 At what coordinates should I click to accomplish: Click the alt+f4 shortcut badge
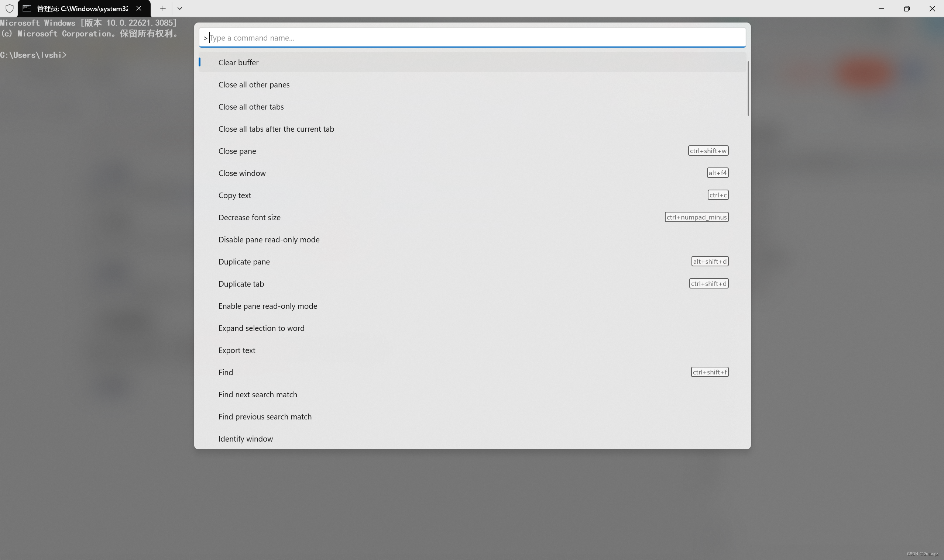pos(717,173)
